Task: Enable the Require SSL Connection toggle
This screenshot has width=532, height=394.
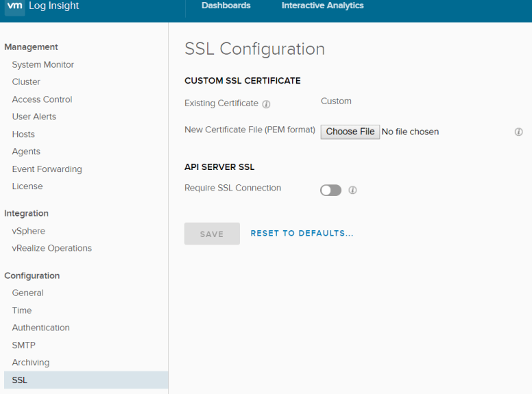Action: tap(330, 190)
